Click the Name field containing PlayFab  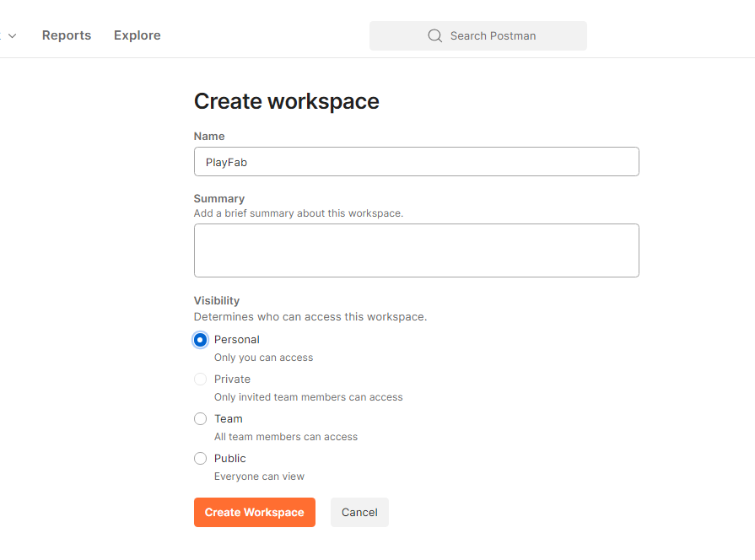416,161
